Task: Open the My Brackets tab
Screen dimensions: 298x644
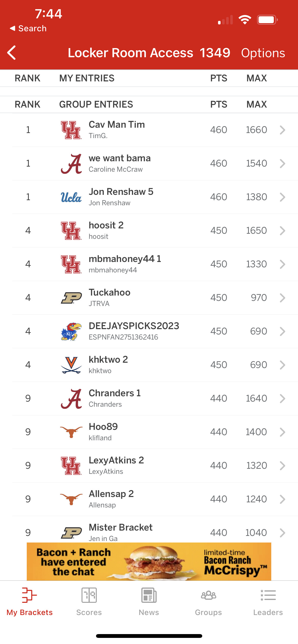Action: pos(30,602)
